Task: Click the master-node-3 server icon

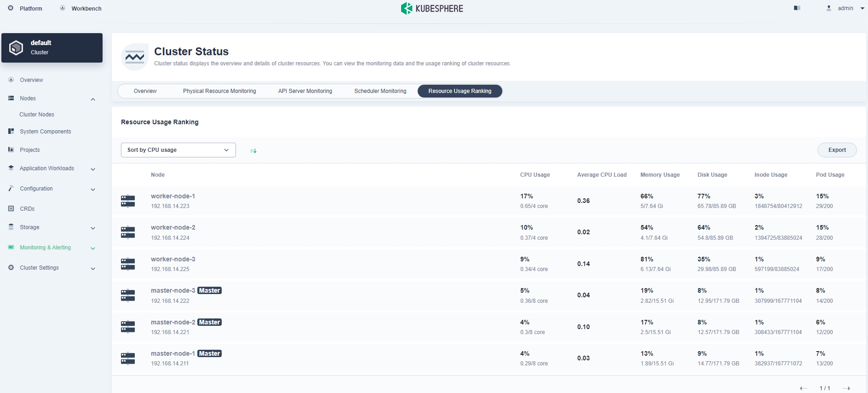Action: [x=128, y=295]
